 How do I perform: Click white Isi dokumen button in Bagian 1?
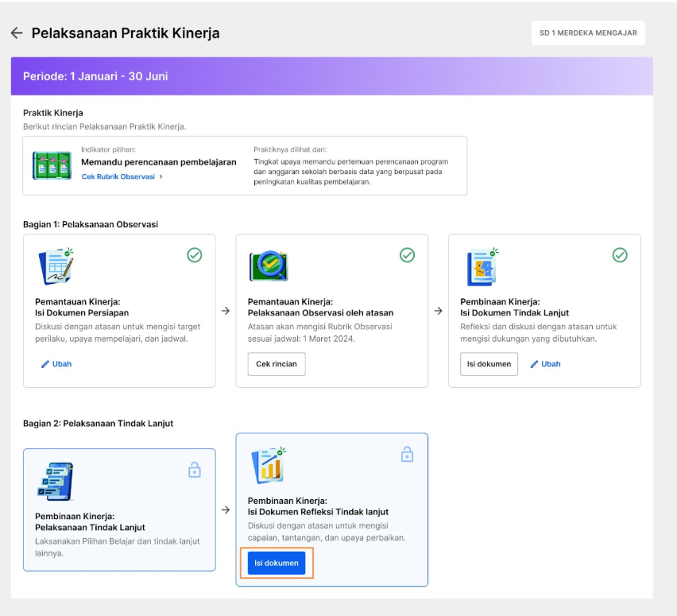pyautogui.click(x=489, y=364)
